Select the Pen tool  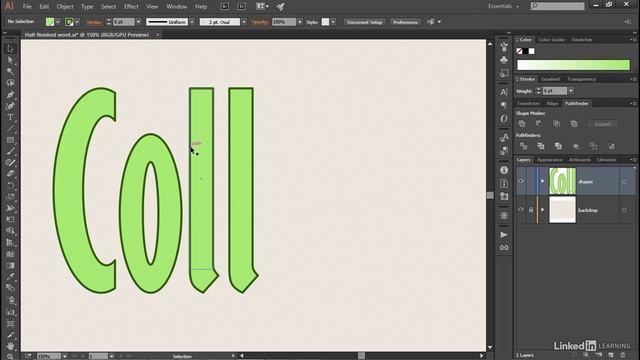10,95
